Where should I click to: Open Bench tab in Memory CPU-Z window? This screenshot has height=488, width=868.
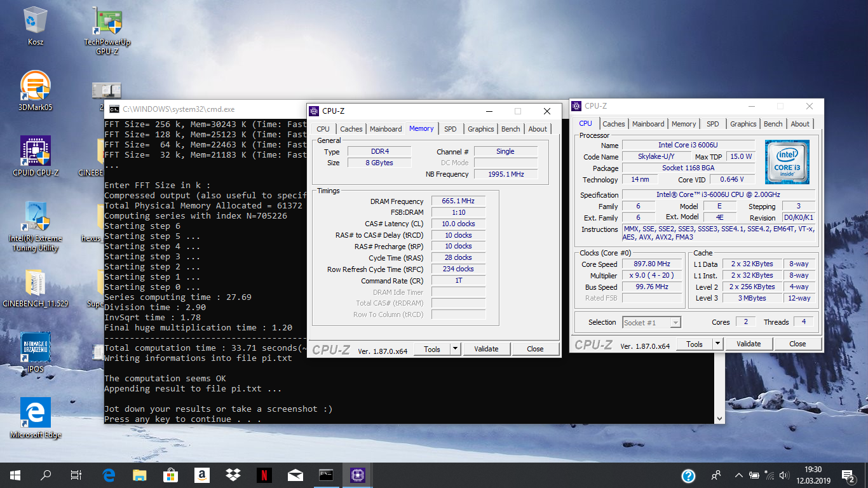[x=511, y=129]
